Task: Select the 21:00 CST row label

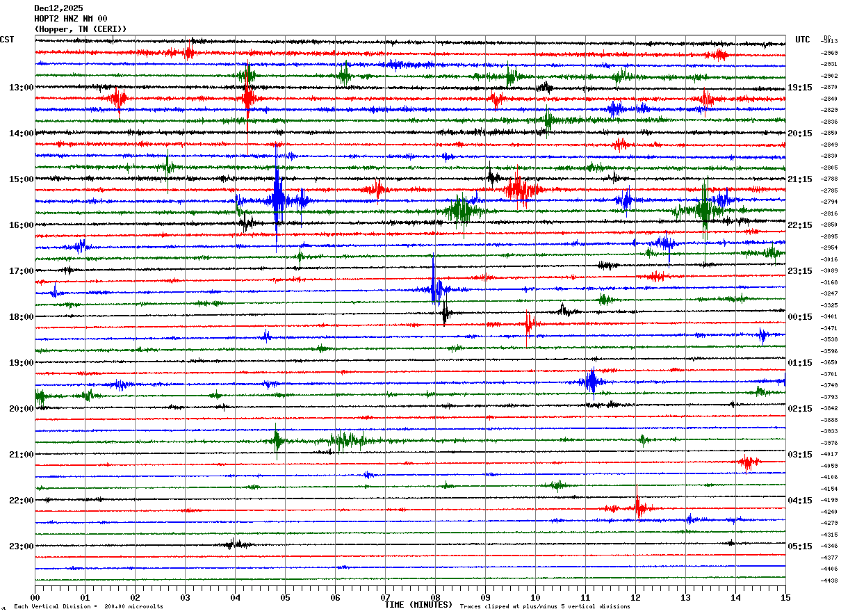Action: tap(21, 455)
